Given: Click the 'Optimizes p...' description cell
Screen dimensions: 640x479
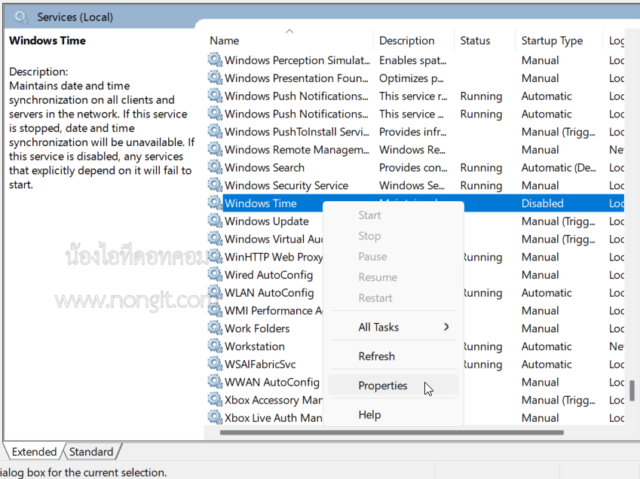Looking at the screenshot, I should pos(411,78).
